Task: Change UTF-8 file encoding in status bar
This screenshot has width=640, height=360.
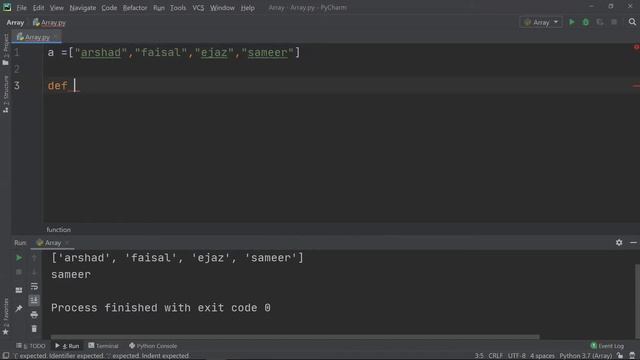Action: 517,356
